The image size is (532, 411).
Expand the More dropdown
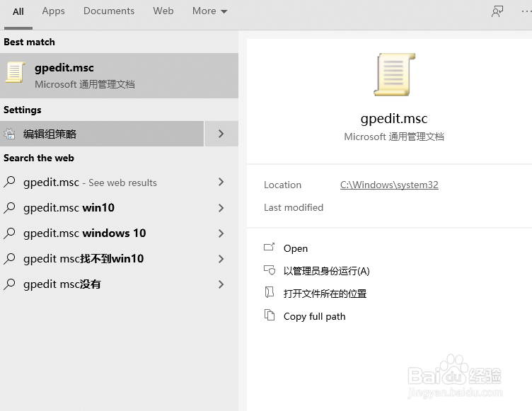209,11
